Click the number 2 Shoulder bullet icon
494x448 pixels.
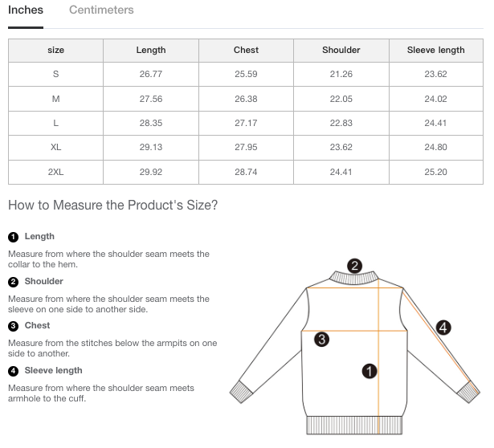[13, 282]
